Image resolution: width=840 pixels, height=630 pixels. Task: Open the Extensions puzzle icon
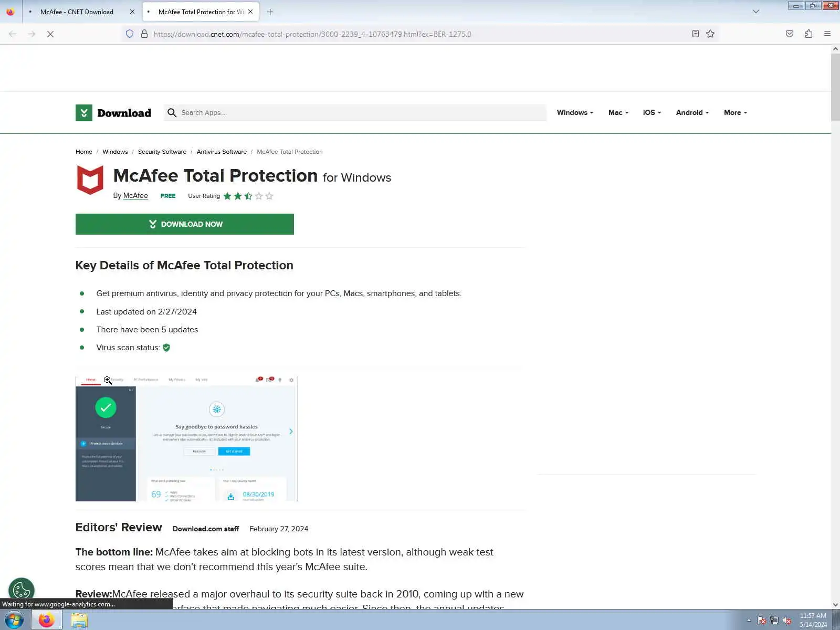pyautogui.click(x=808, y=34)
